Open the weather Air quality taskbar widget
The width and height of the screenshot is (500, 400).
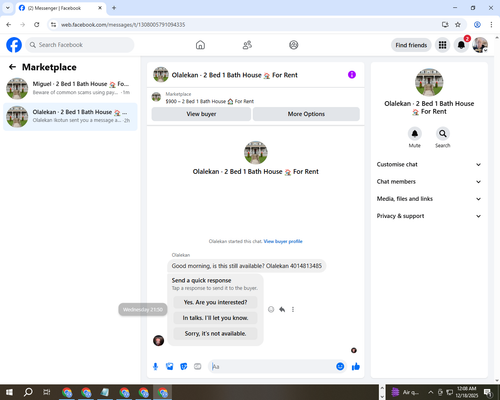[x=405, y=392]
